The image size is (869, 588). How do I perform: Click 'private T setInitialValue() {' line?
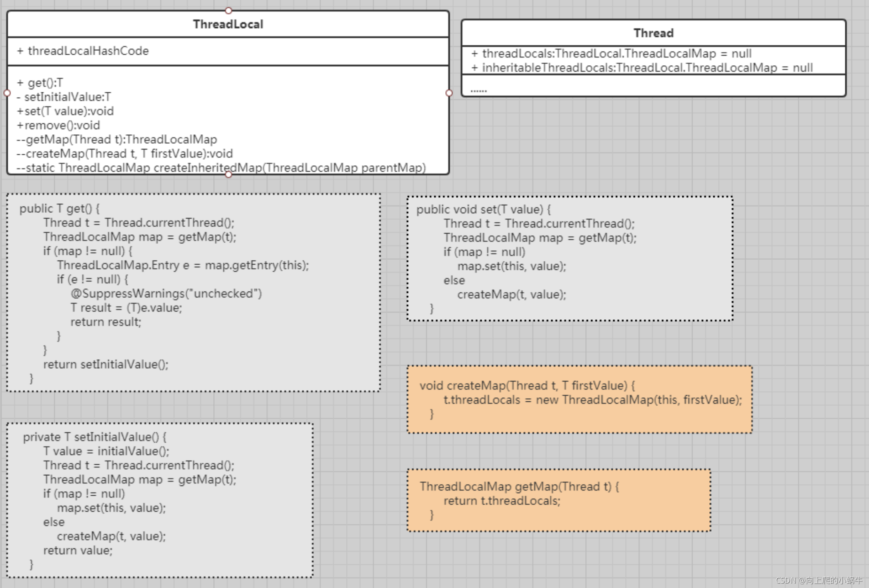point(95,437)
